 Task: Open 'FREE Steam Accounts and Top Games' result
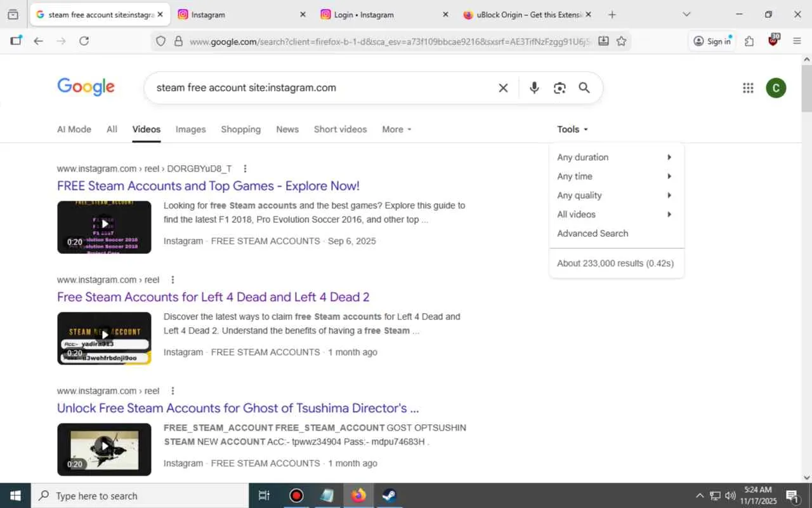click(x=208, y=186)
